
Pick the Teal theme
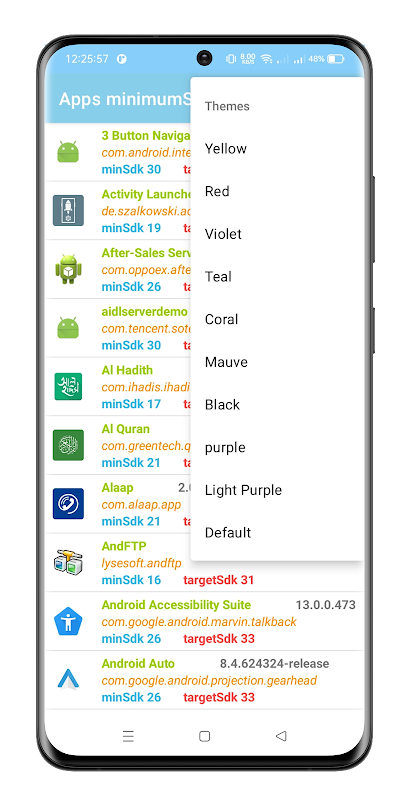[277, 277]
